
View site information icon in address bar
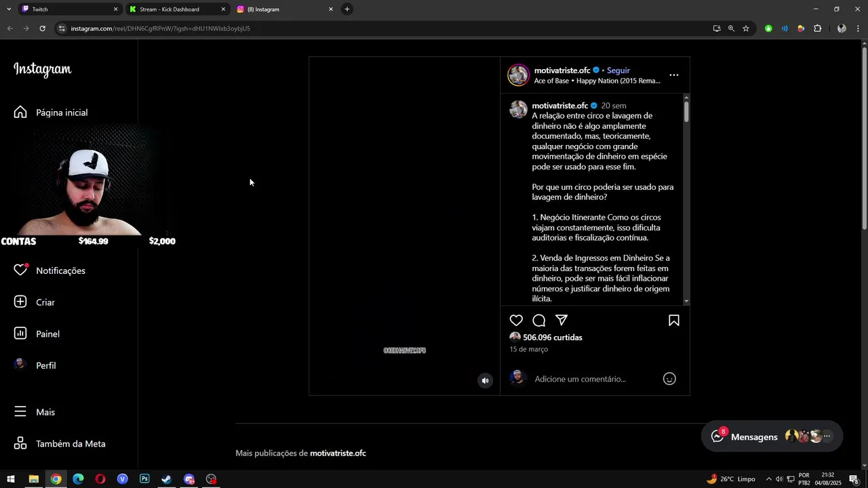pos(62,28)
